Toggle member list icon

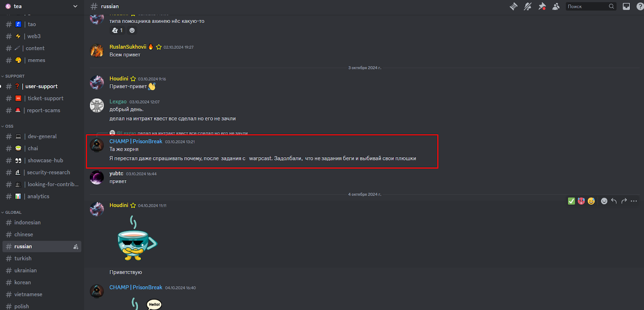556,6
